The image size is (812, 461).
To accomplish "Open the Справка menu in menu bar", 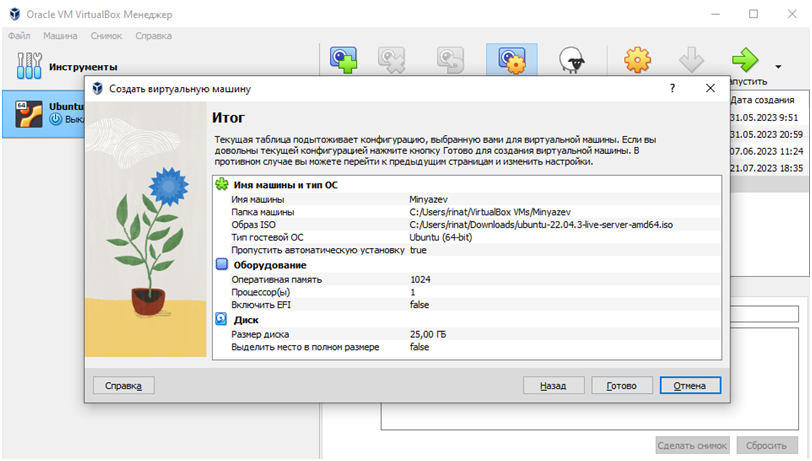I will (153, 36).
